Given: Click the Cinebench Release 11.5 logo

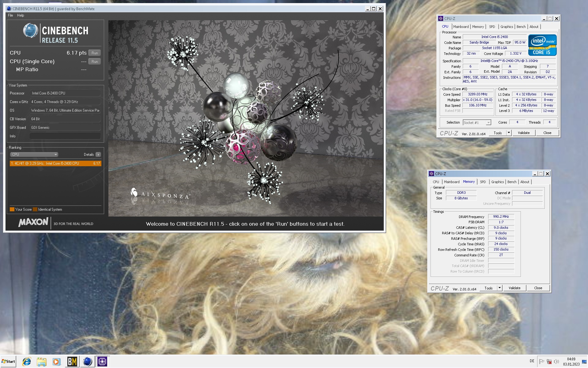Looking at the screenshot, I should [x=56, y=33].
